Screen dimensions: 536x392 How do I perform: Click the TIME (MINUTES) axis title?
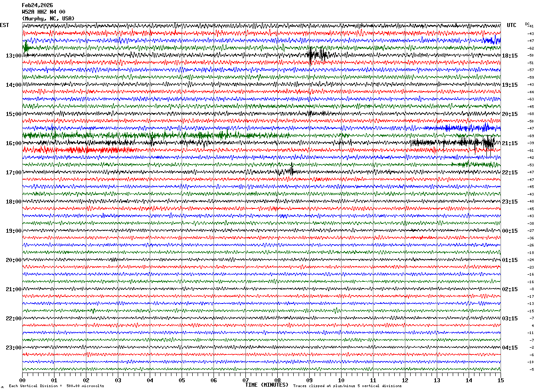point(267,385)
